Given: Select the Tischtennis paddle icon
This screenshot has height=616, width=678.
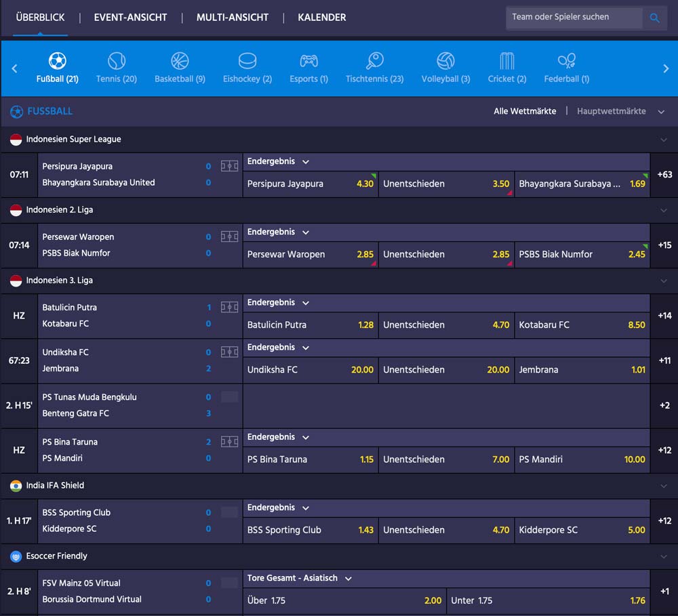Looking at the screenshot, I should click(x=374, y=62).
